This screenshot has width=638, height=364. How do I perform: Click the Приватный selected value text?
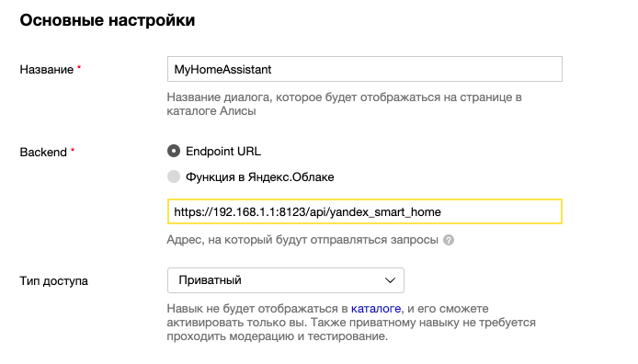[x=210, y=280]
